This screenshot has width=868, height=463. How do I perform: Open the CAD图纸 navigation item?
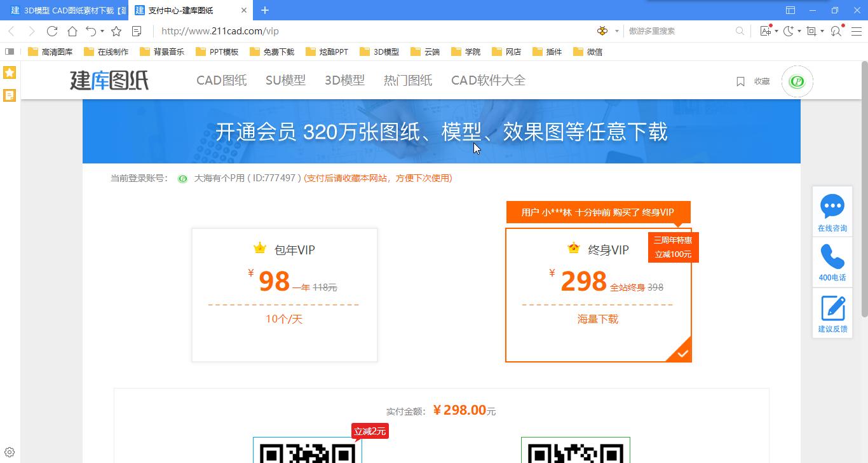(x=222, y=80)
